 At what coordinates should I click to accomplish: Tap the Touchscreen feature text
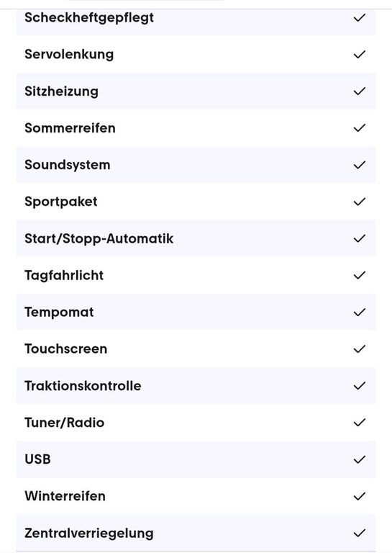66,349
